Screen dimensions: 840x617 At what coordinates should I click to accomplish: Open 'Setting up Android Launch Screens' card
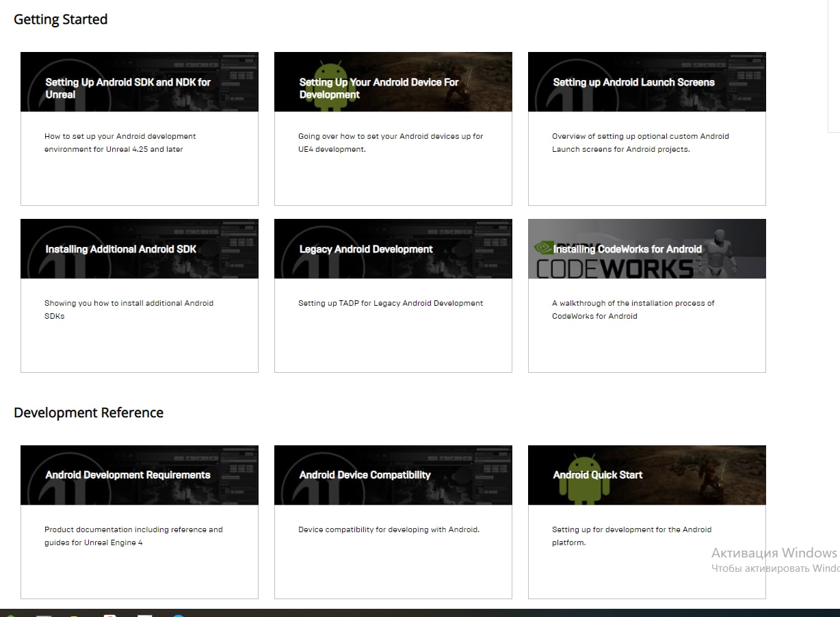coord(647,129)
